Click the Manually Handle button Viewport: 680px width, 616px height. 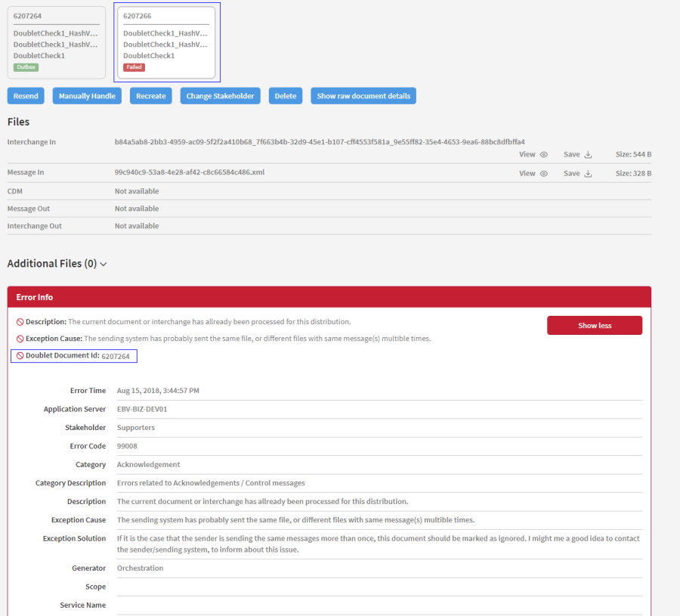tap(87, 96)
